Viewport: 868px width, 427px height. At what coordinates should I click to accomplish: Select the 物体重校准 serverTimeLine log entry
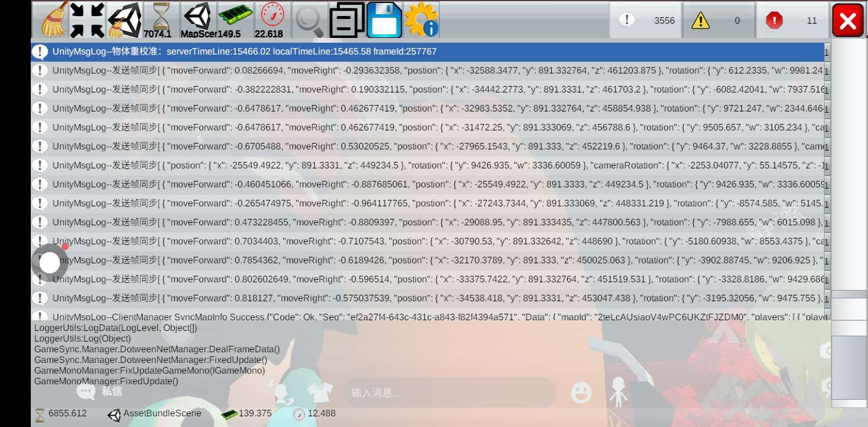(428, 52)
